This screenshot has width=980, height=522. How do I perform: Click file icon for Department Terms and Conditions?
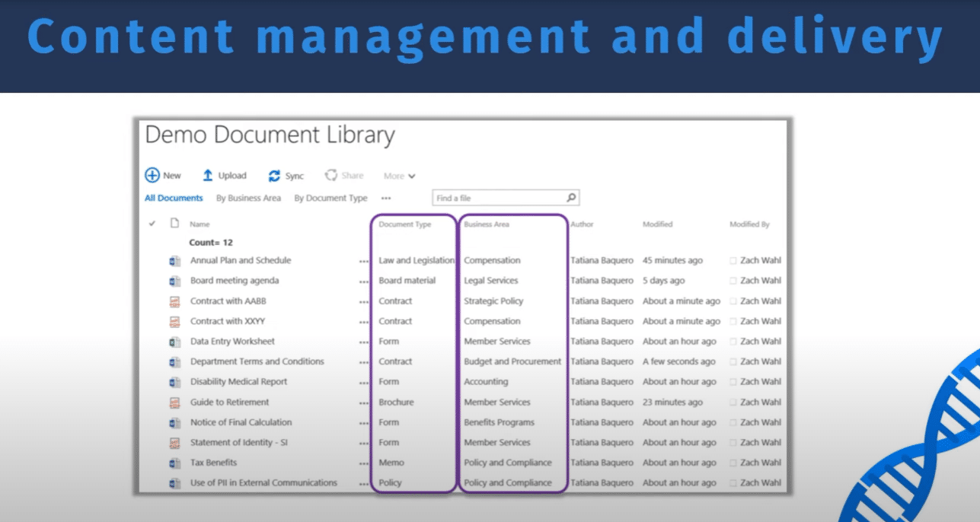(174, 361)
